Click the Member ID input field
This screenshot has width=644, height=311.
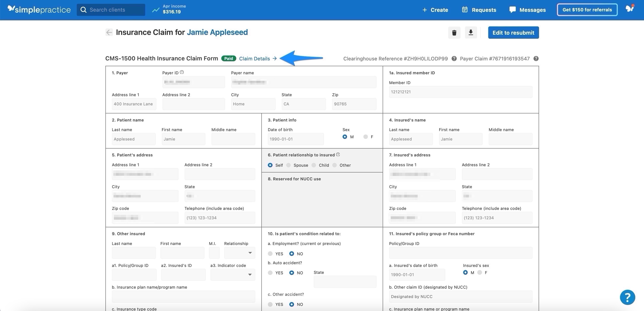(461, 92)
